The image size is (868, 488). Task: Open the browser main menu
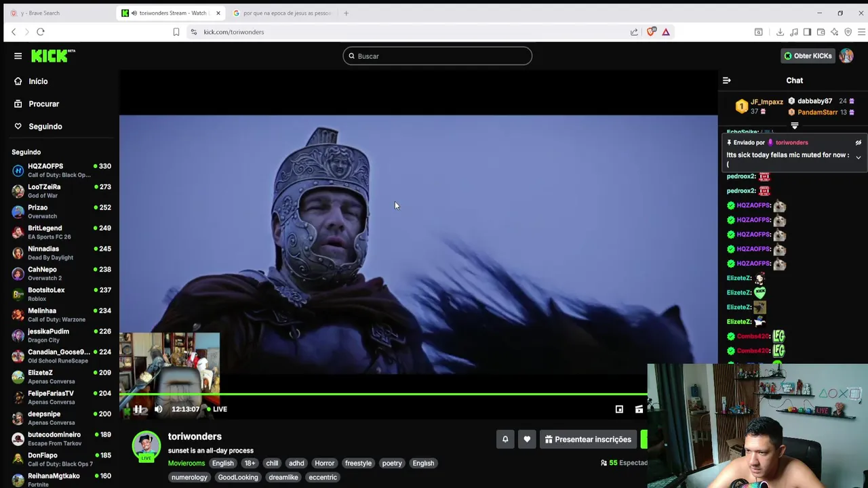[861, 32]
